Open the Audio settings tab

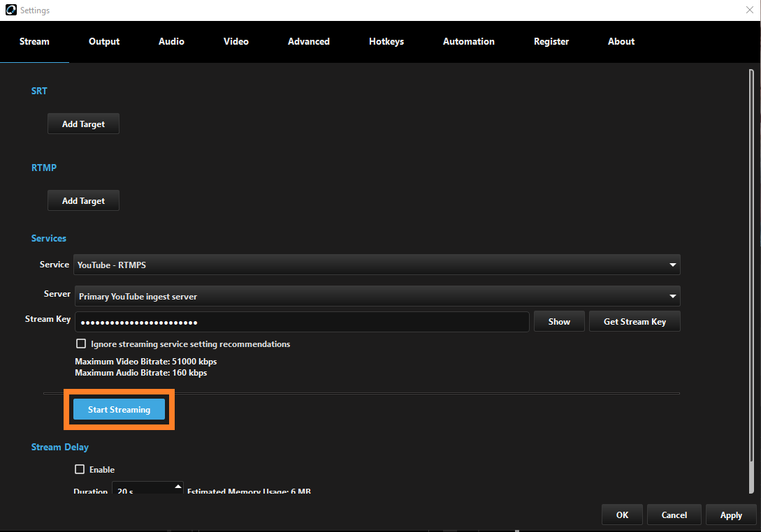click(171, 42)
